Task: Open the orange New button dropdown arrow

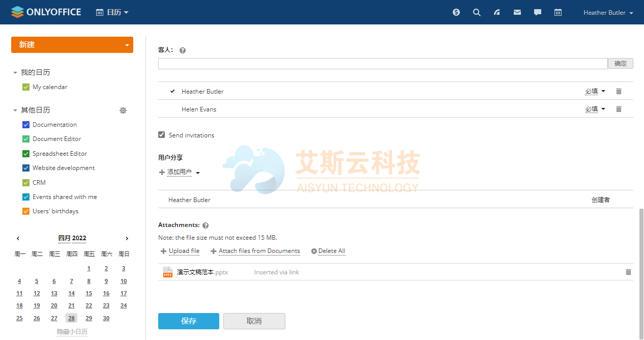Action: 127,45
